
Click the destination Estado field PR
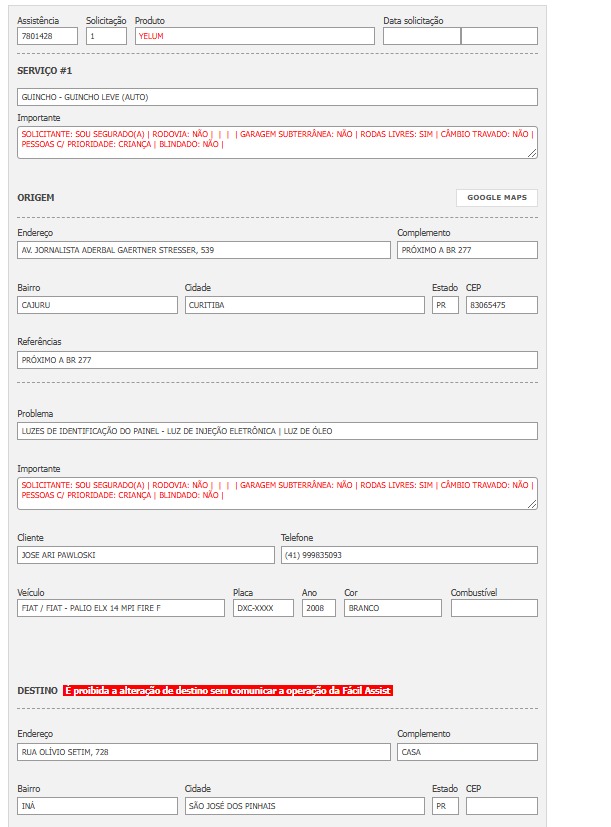pos(445,806)
